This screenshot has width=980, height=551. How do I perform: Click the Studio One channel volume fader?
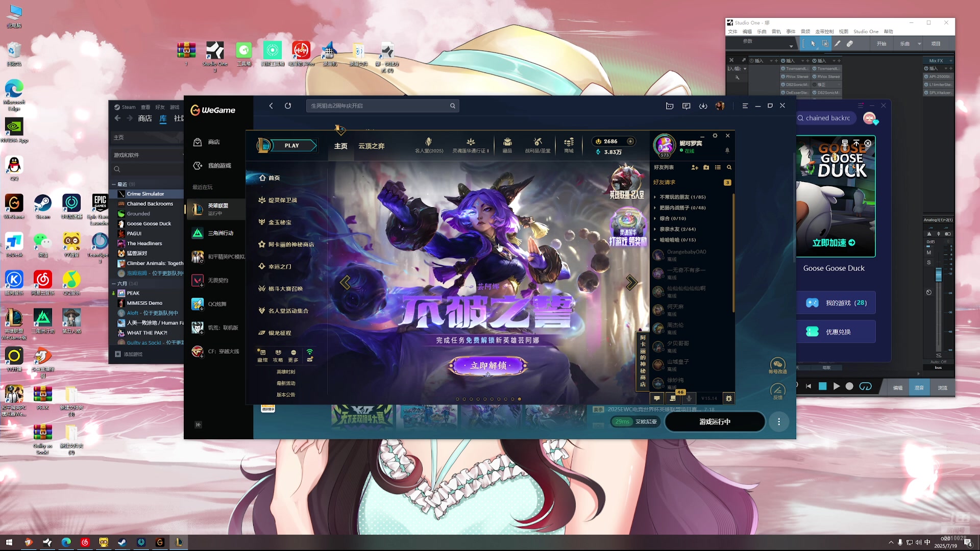pyautogui.click(x=938, y=275)
